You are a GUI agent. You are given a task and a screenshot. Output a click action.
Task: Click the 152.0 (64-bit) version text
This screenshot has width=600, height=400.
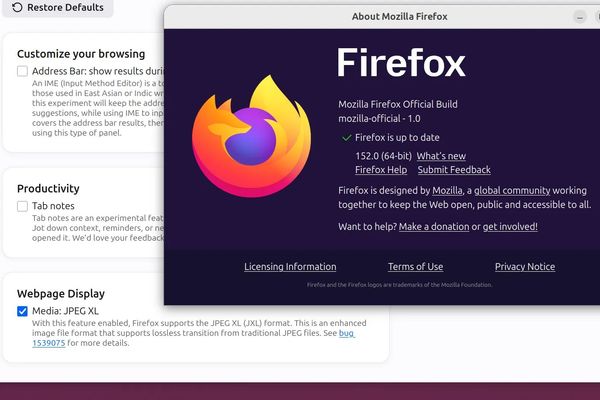(x=383, y=156)
